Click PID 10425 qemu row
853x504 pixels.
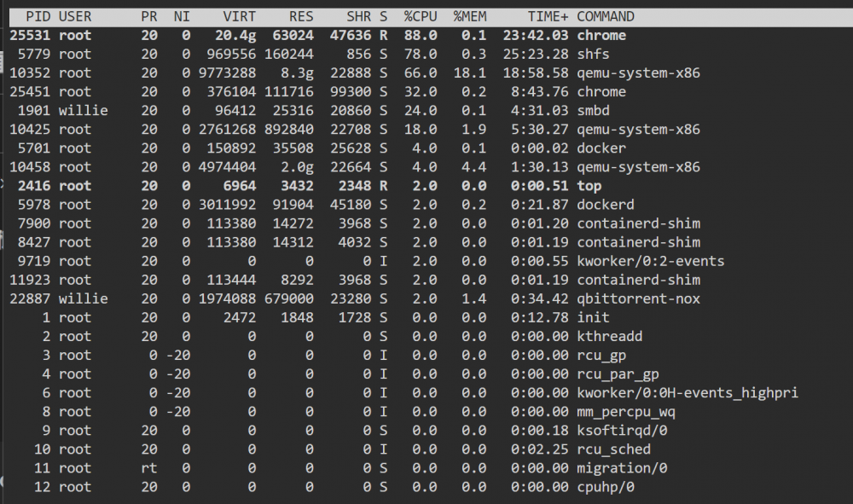pyautogui.click(x=30, y=130)
